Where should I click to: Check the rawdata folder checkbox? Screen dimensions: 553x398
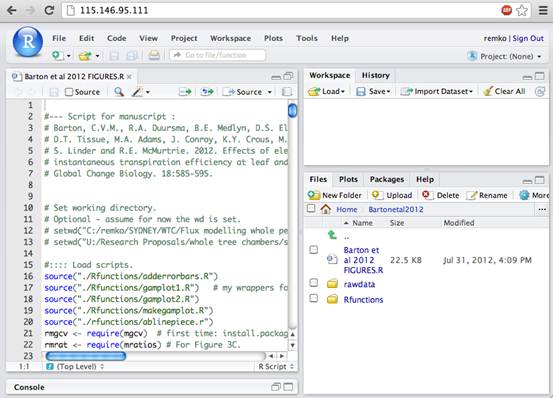click(x=314, y=283)
